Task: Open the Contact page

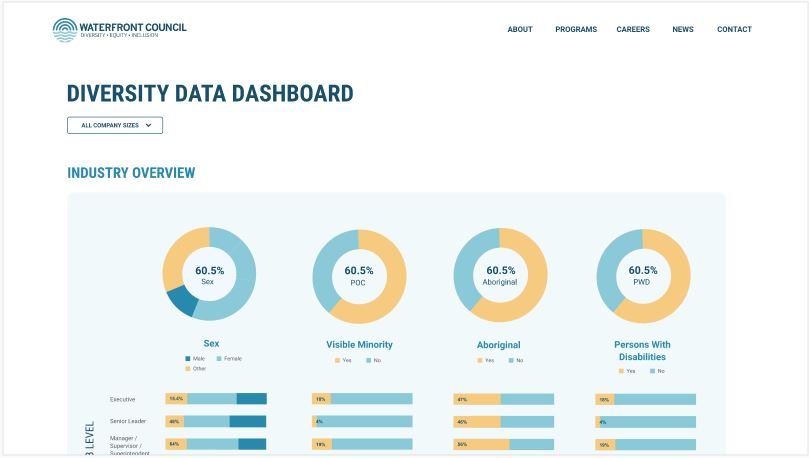Action: pos(734,30)
